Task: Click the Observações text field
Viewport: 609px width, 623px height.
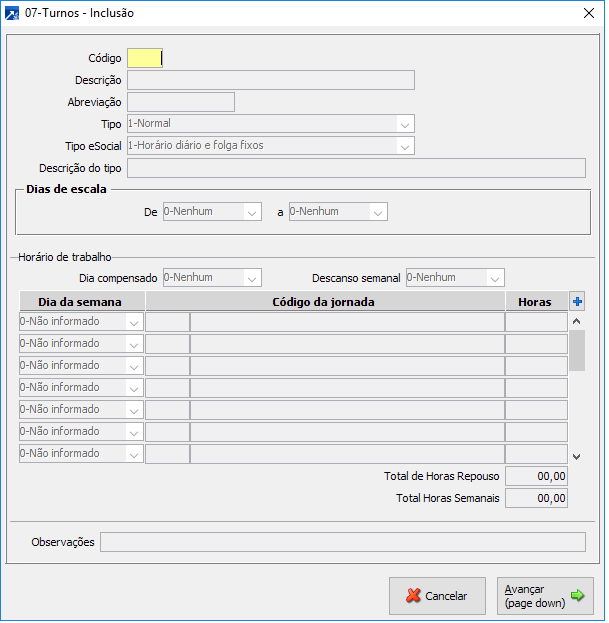Action: click(342, 542)
